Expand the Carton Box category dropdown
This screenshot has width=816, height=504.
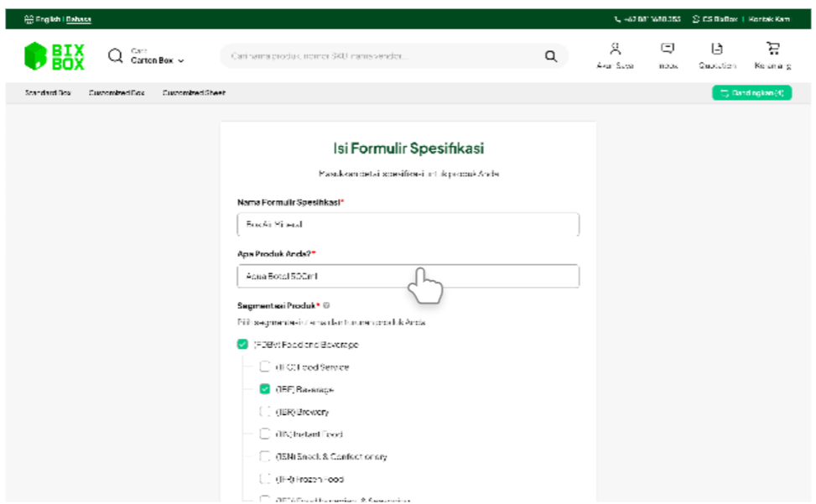tap(157, 60)
